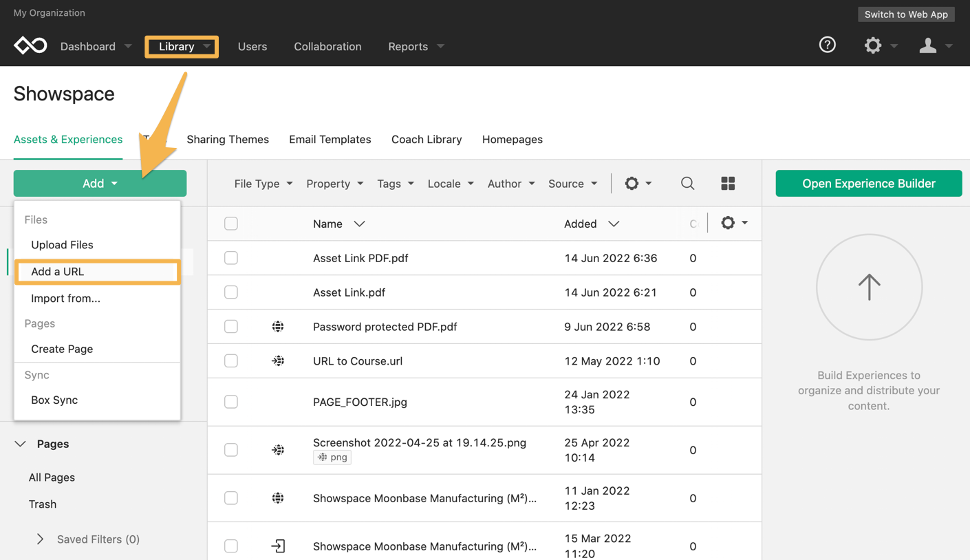Open All Pages in sidebar

52,477
